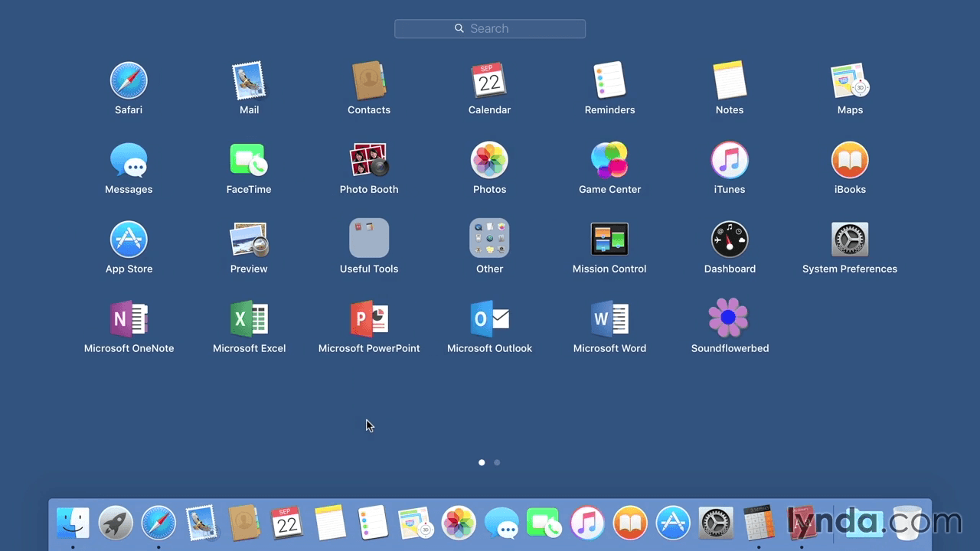Switch to the second Launchpad page dot
980x551 pixels.
[x=497, y=462]
